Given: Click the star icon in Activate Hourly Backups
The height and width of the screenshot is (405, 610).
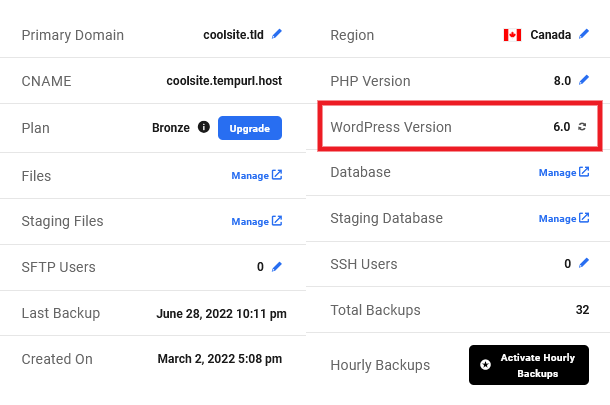Looking at the screenshot, I should [485, 365].
